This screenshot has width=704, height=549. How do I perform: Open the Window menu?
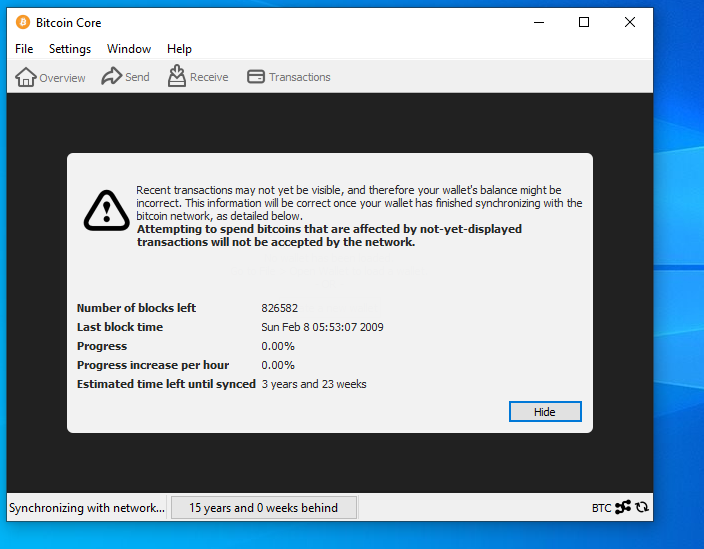pos(129,48)
